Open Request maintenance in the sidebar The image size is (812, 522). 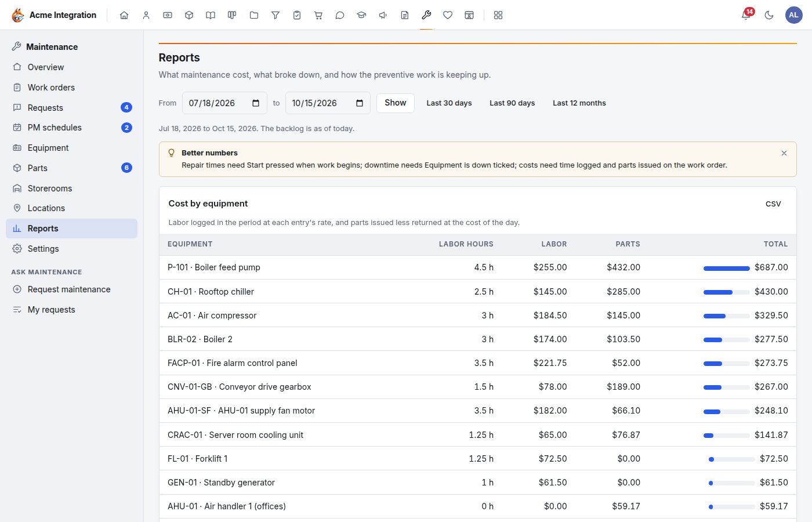click(72, 289)
